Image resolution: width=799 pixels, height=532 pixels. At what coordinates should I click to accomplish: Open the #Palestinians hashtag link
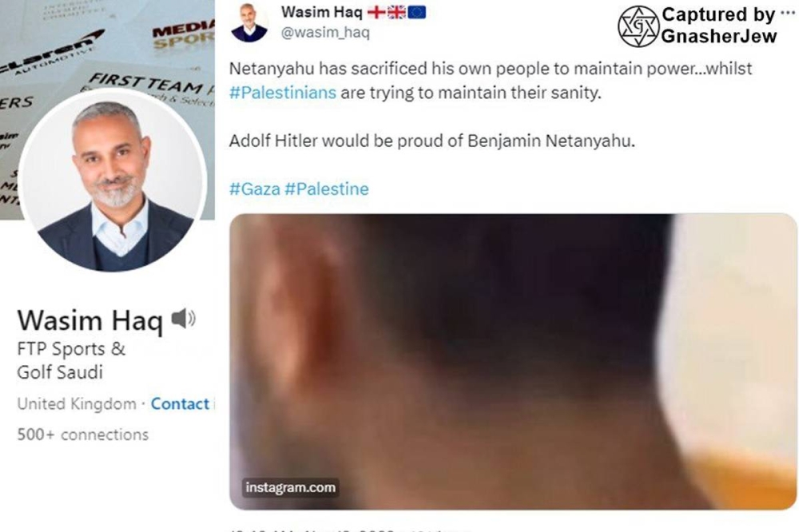point(282,93)
